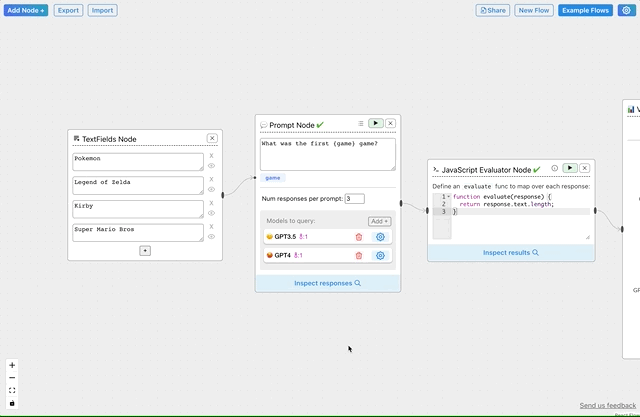Edit the prompt text area
640x417 pixels.
point(328,154)
